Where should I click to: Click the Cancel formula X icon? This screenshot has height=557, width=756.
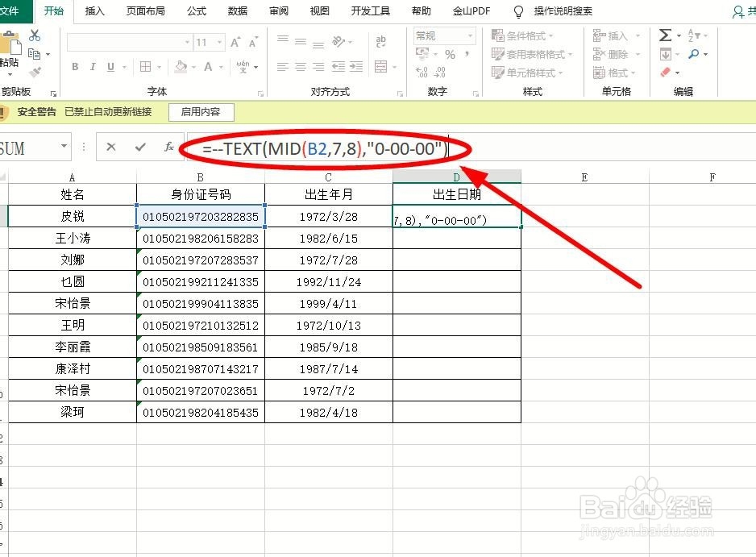coord(111,147)
